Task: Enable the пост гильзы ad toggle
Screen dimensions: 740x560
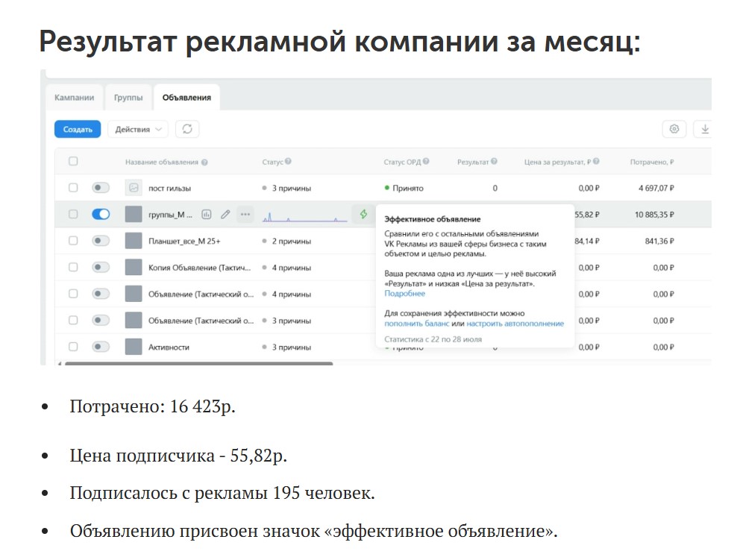Action: [101, 188]
